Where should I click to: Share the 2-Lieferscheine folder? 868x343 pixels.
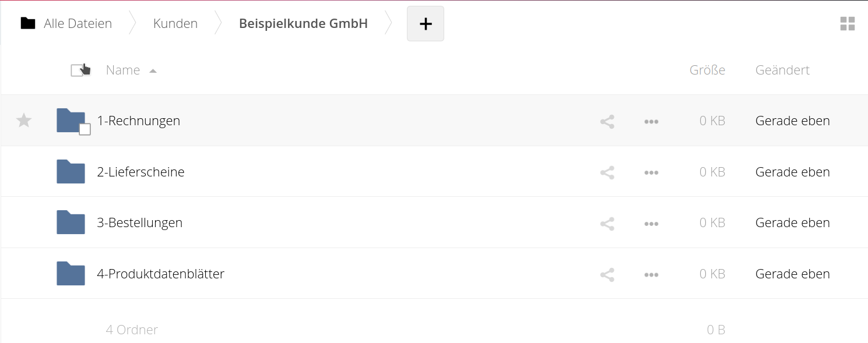click(x=607, y=172)
